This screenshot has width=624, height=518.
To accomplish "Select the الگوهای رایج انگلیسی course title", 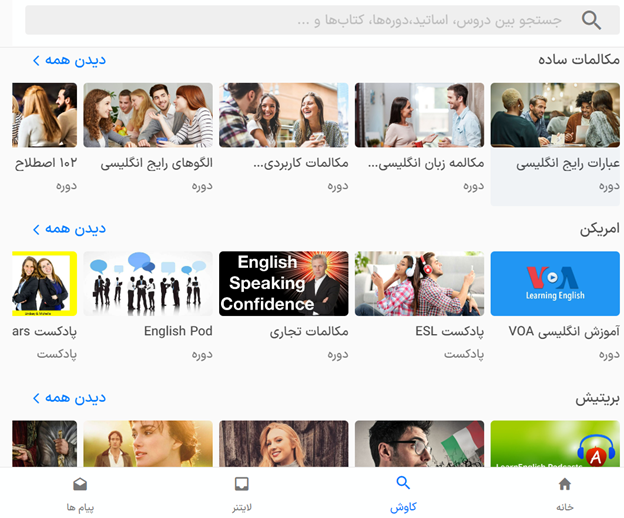I will click(x=156, y=163).
